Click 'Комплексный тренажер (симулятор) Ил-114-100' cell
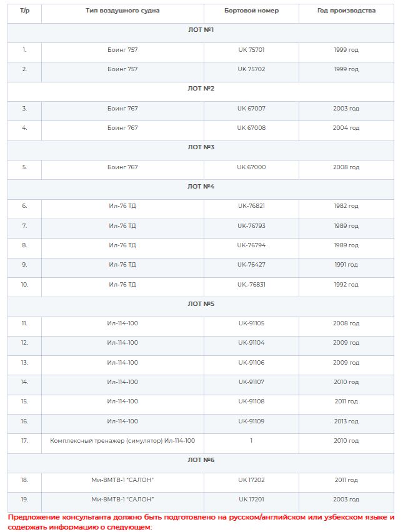 tap(122, 441)
